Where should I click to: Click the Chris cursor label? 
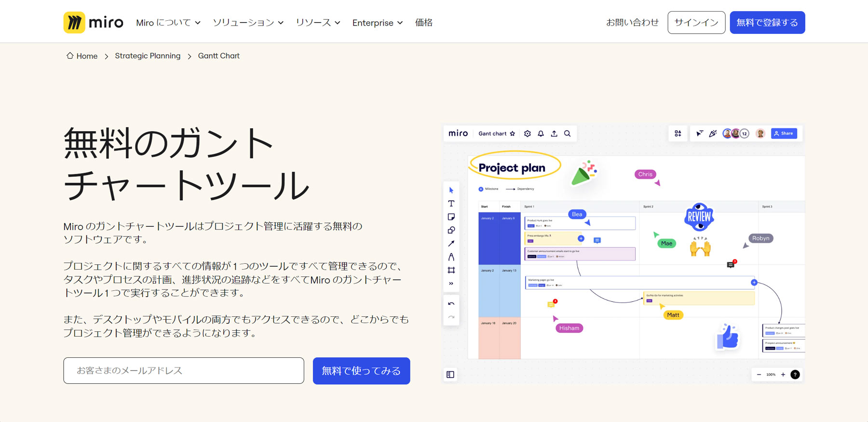645,175
